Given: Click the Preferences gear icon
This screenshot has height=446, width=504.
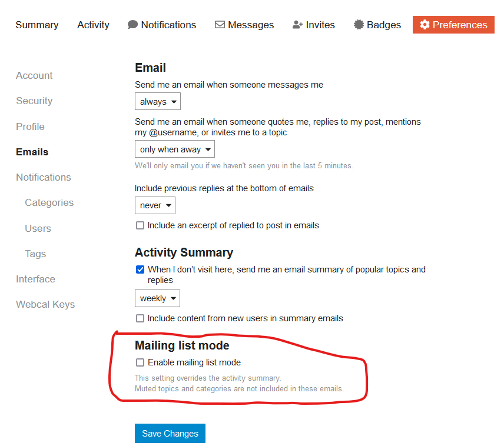Looking at the screenshot, I should coord(425,25).
